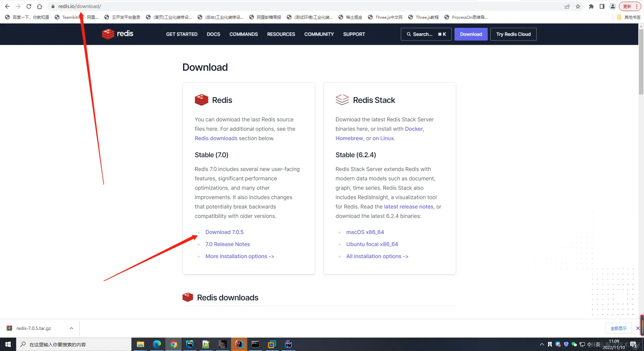
Task: Click the volume icon in system tray
Action: click(590, 344)
